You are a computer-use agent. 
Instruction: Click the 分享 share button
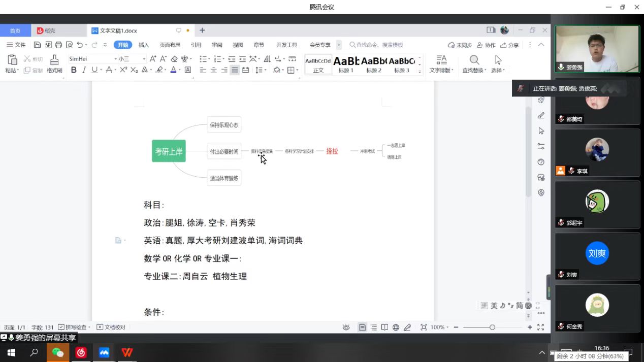click(x=510, y=45)
